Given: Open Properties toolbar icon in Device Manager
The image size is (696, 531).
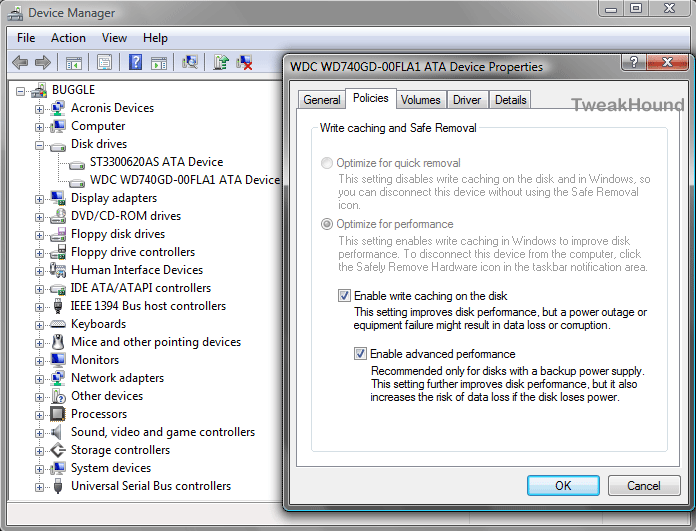Looking at the screenshot, I should (x=104, y=63).
